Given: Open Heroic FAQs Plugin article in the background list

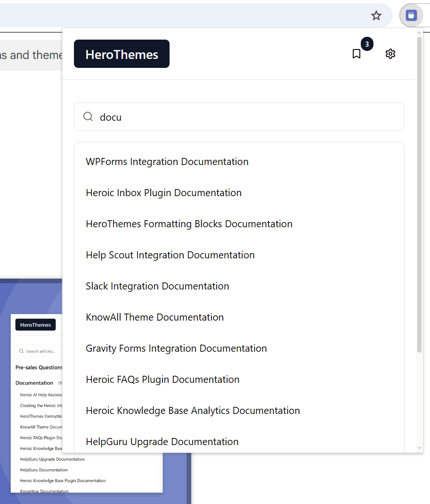Looking at the screenshot, I should point(41,438).
